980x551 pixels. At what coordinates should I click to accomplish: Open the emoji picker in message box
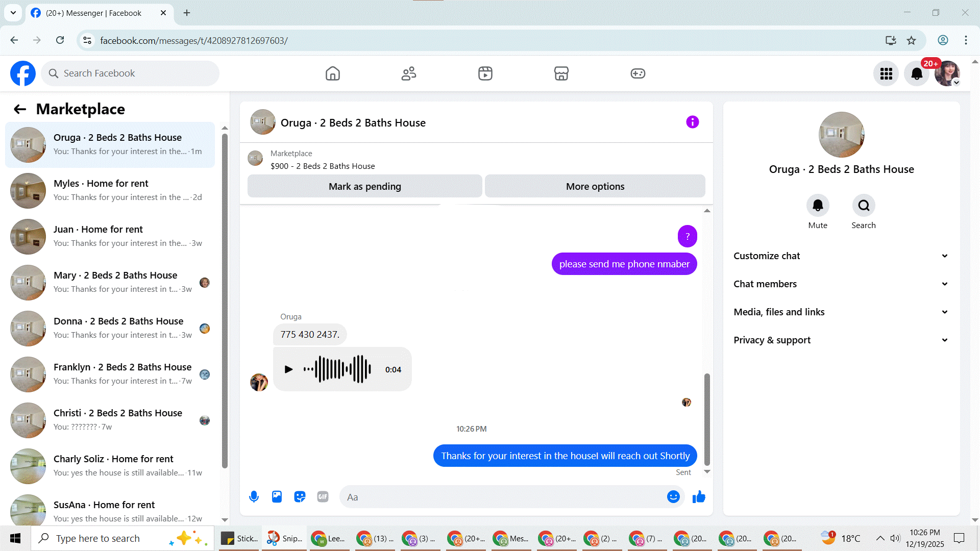coord(673,497)
